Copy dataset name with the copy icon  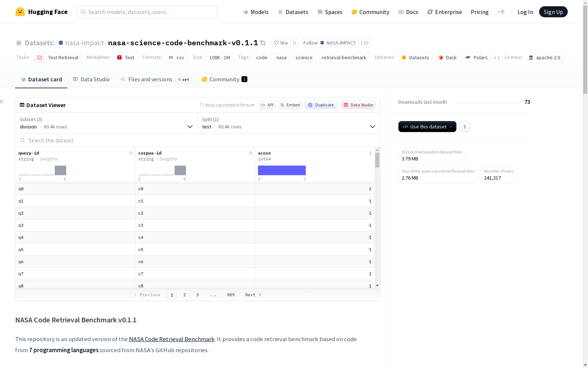click(x=263, y=43)
